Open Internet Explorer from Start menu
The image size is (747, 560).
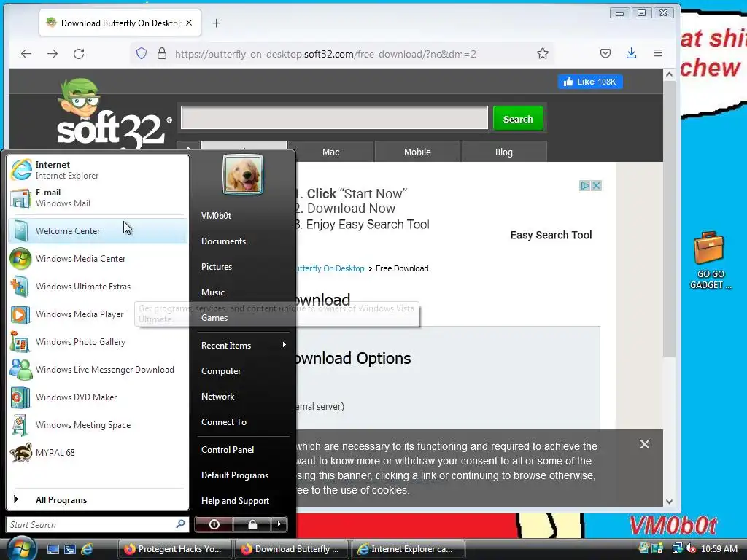(98, 170)
